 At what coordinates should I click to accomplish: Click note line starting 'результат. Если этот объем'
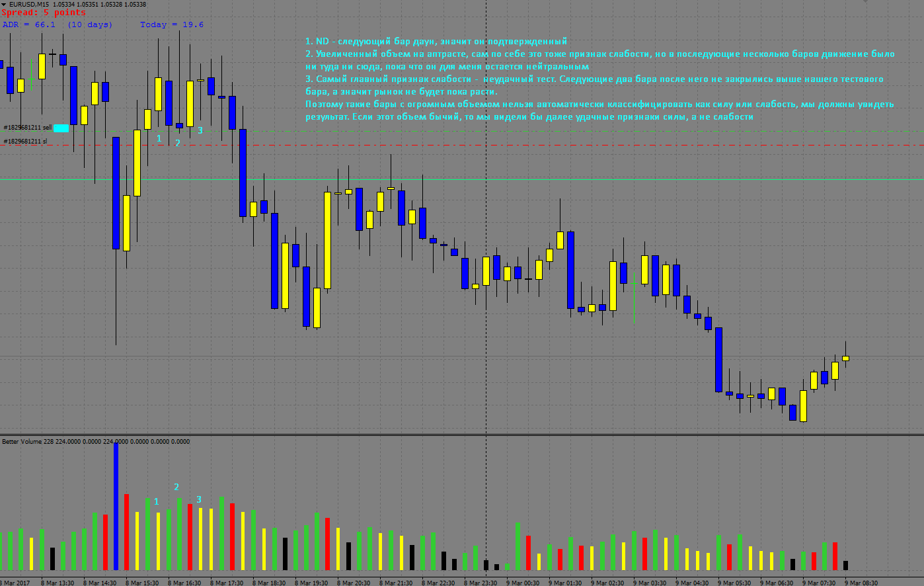529,116
